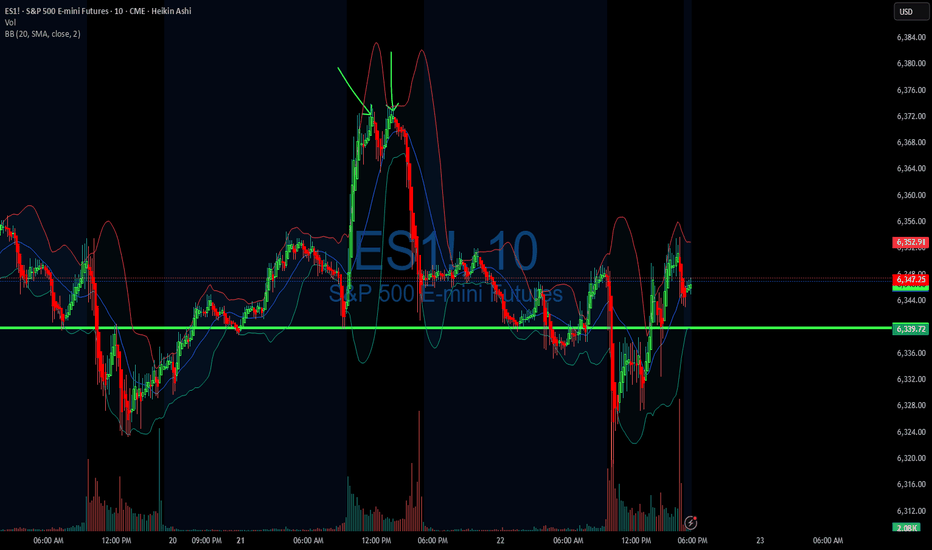932x550 pixels.
Task: Click the date 21 on time axis
Action: point(240,540)
